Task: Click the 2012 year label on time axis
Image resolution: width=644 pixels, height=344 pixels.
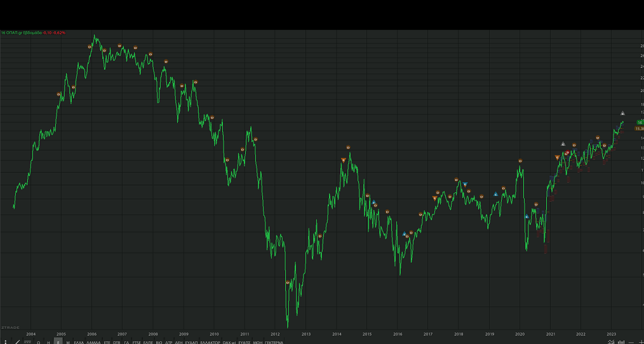Action: 275,334
